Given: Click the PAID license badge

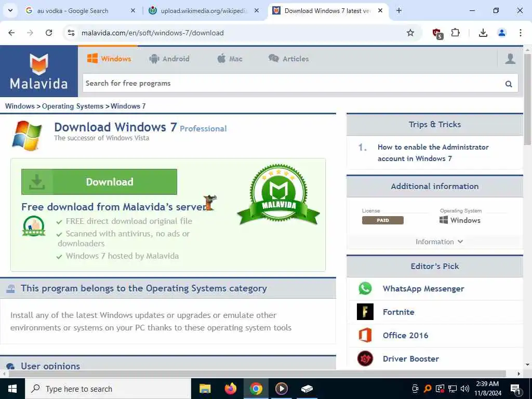Looking at the screenshot, I should click(383, 220).
